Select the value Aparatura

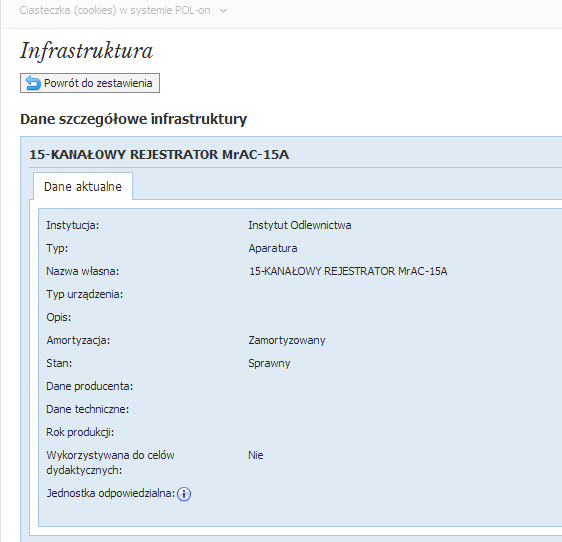tap(273, 248)
